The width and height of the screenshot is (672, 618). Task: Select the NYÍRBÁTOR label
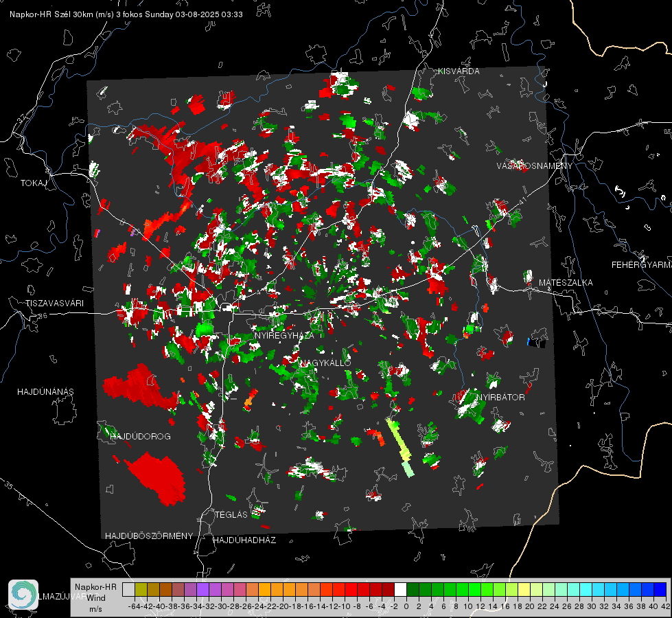click(500, 398)
